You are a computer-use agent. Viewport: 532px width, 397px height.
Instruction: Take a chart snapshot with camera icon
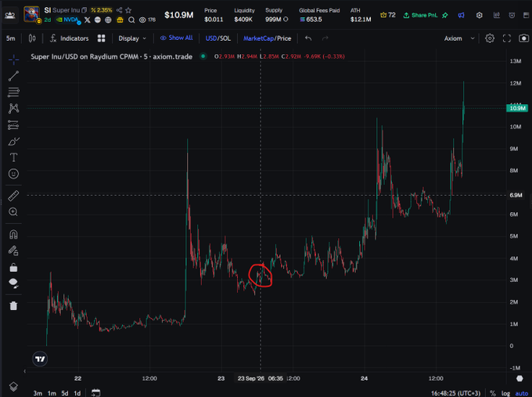[x=524, y=38]
